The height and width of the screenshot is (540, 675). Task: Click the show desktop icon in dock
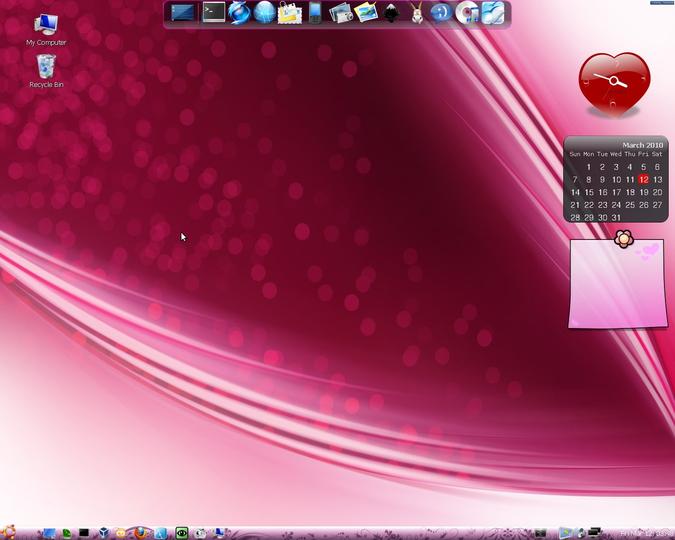tap(183, 12)
